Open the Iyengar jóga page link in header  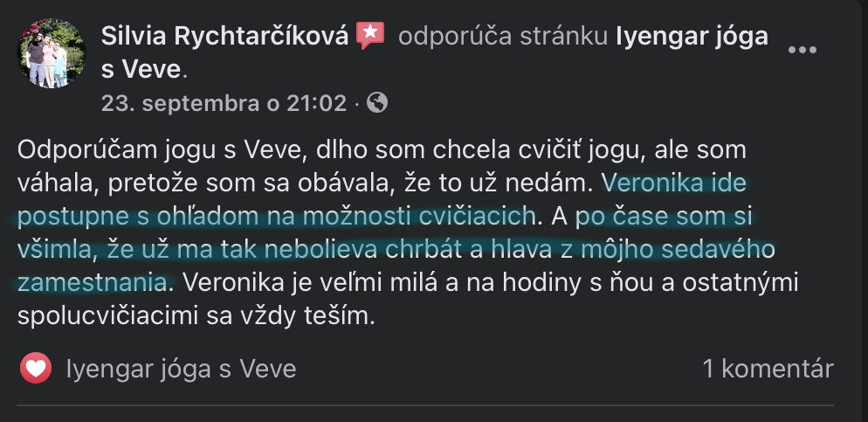692,37
